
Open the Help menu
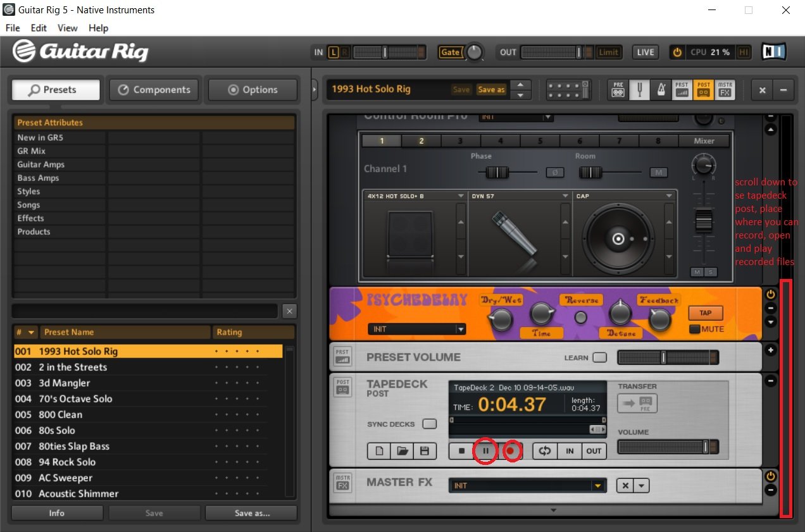[x=98, y=28]
